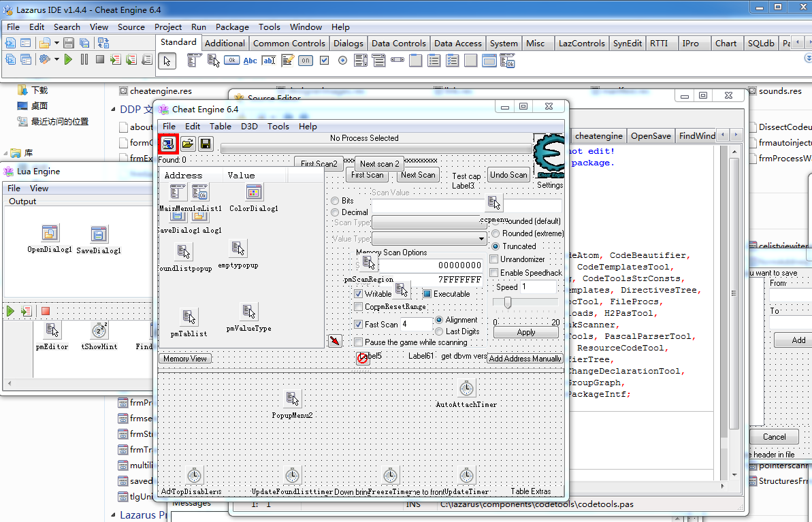Switch to the Common Controls palette tab
The width and height of the screenshot is (812, 522).
click(289, 44)
